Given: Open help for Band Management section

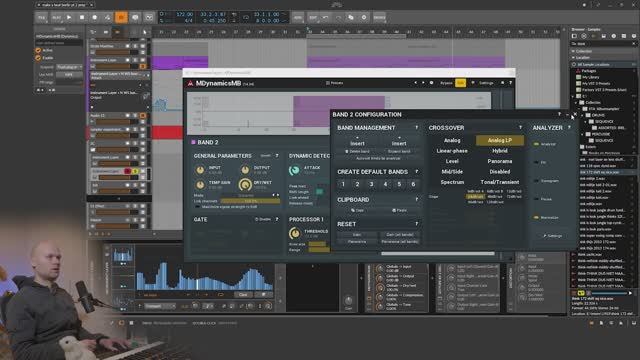Looking at the screenshot, I should [x=417, y=128].
